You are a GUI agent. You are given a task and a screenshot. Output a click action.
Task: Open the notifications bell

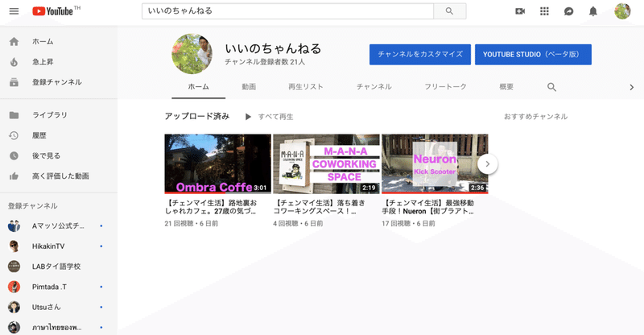tap(593, 11)
